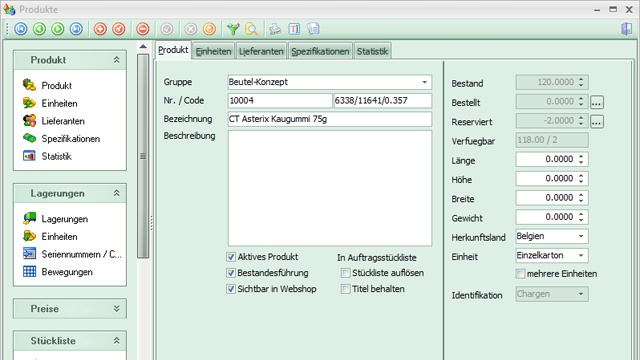
Task: Click the exit door icon at toolbar end
Action: pos(627,29)
